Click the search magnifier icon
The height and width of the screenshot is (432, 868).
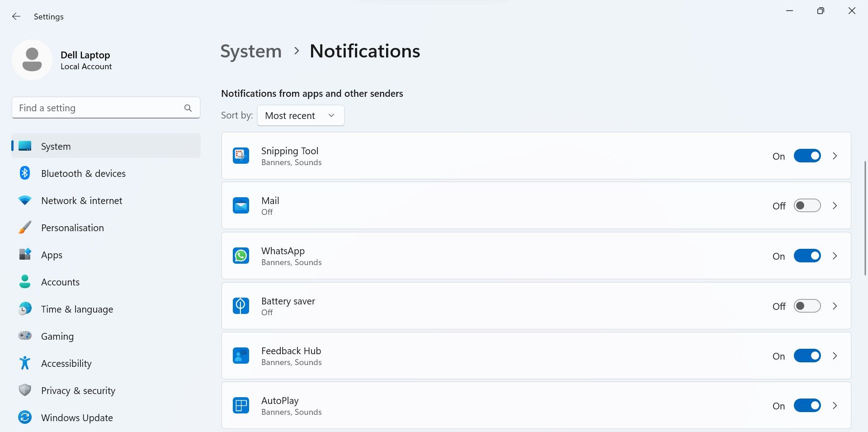click(188, 108)
